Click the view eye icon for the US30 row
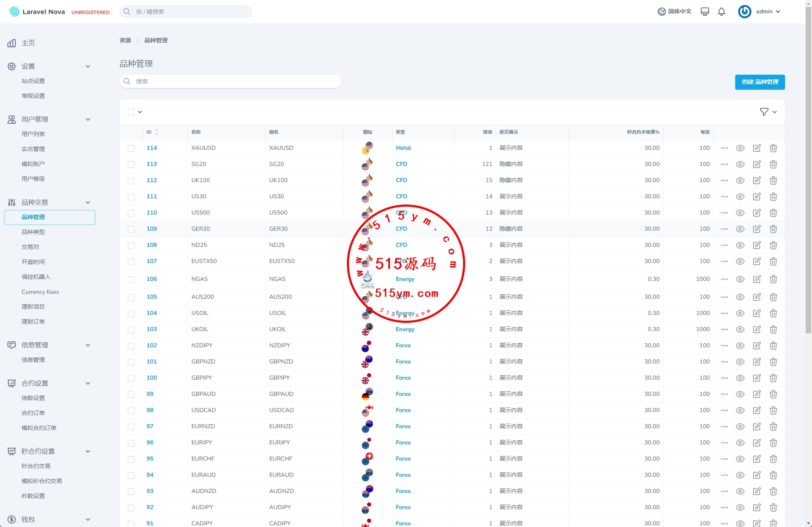Viewport: 812px width, 527px height. tap(740, 197)
